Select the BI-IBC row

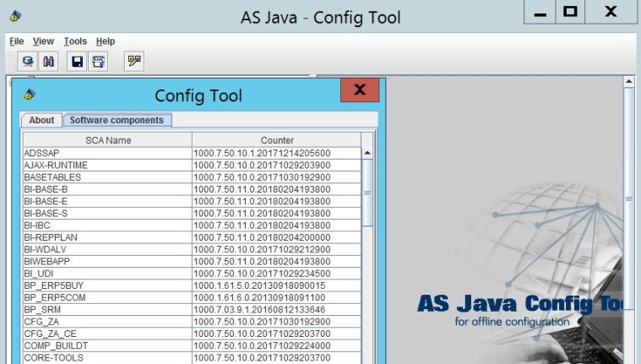pyautogui.click(x=192, y=225)
